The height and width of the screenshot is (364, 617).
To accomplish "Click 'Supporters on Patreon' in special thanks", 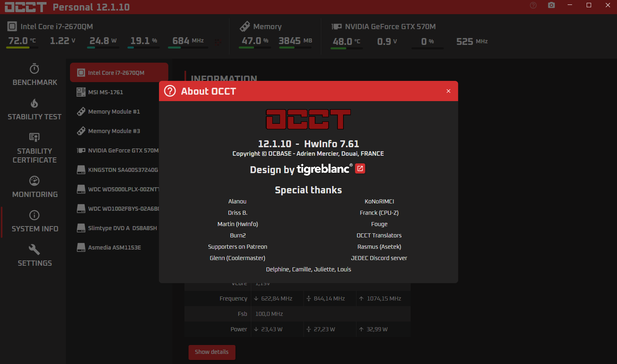I will tap(237, 247).
